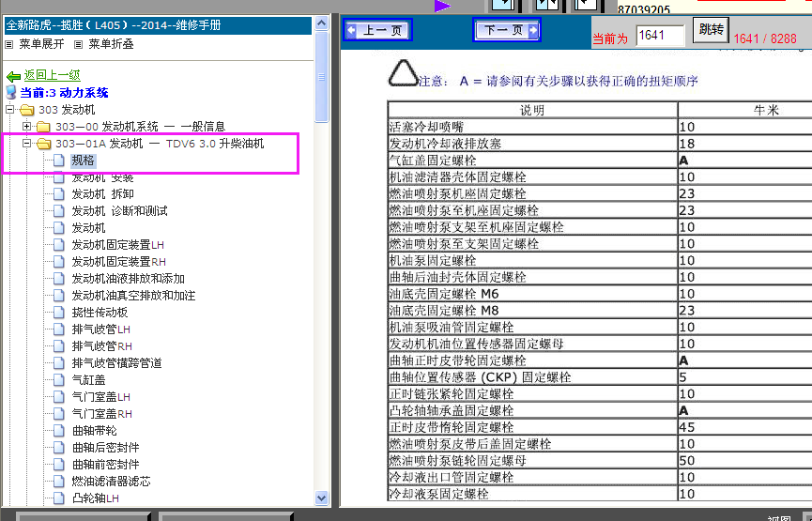Expand the 303-00 发动机系统 一般信息 node
The width and height of the screenshot is (812, 521).
26,126
